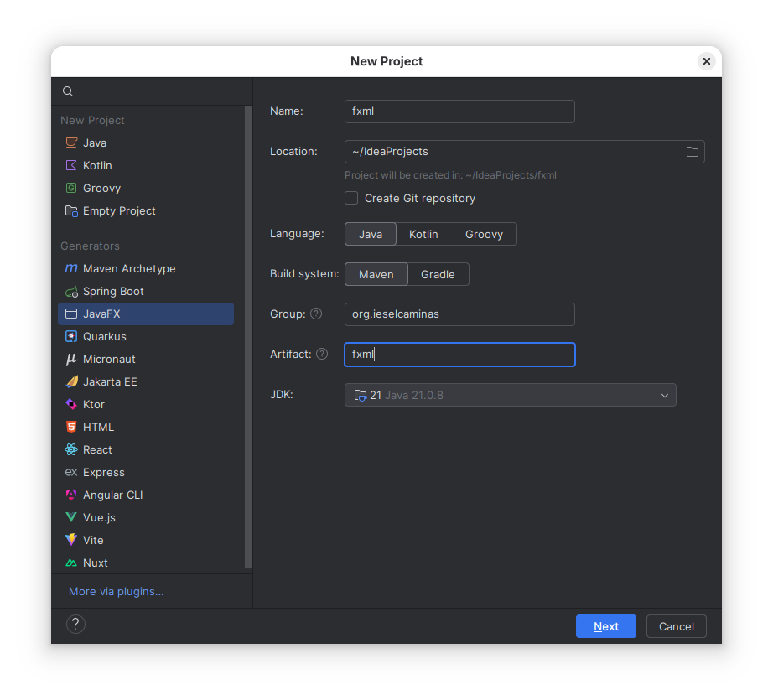Image resolution: width=773 pixels, height=700 pixels.
Task: Choose the Ktor generator icon
Action: [x=71, y=405]
